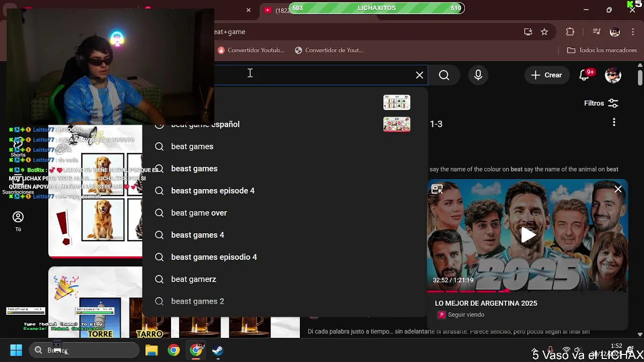Screen dimensions: 644x362
Task: Click 'Seguir viendo' under the miniplayer
Action: [x=466, y=315]
